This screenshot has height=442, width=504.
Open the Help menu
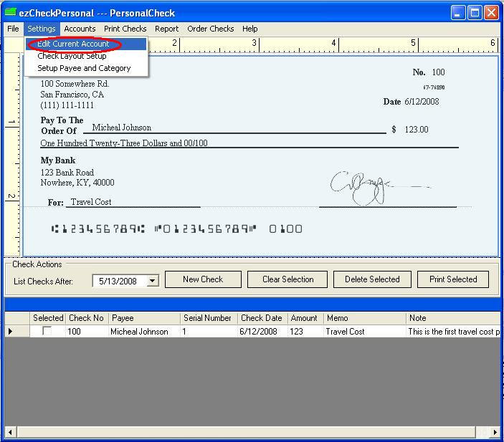point(249,29)
